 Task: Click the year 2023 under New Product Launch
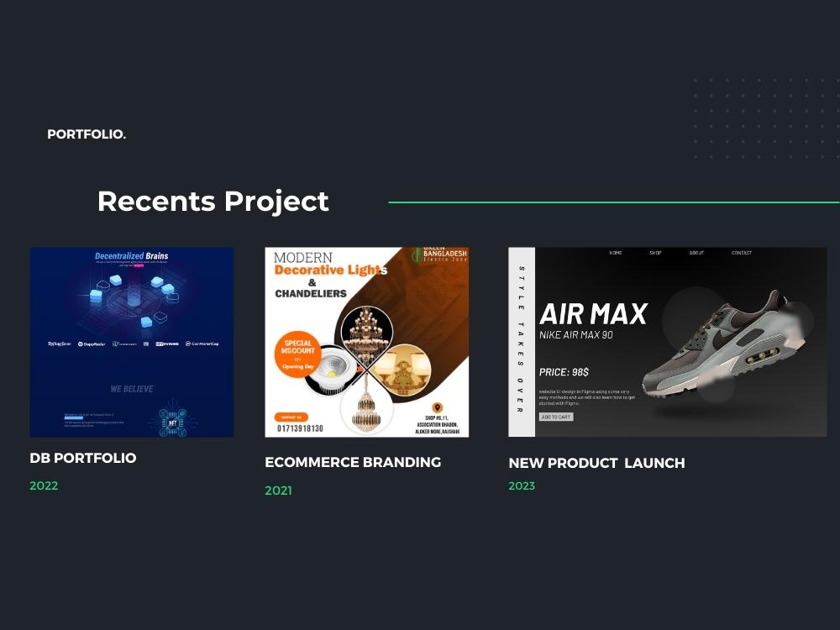(x=522, y=486)
